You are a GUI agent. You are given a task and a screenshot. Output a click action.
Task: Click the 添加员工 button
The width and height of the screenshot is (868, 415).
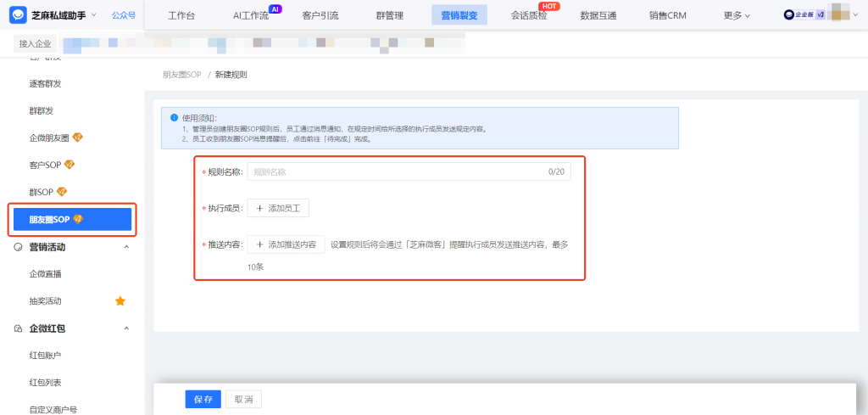[278, 208]
